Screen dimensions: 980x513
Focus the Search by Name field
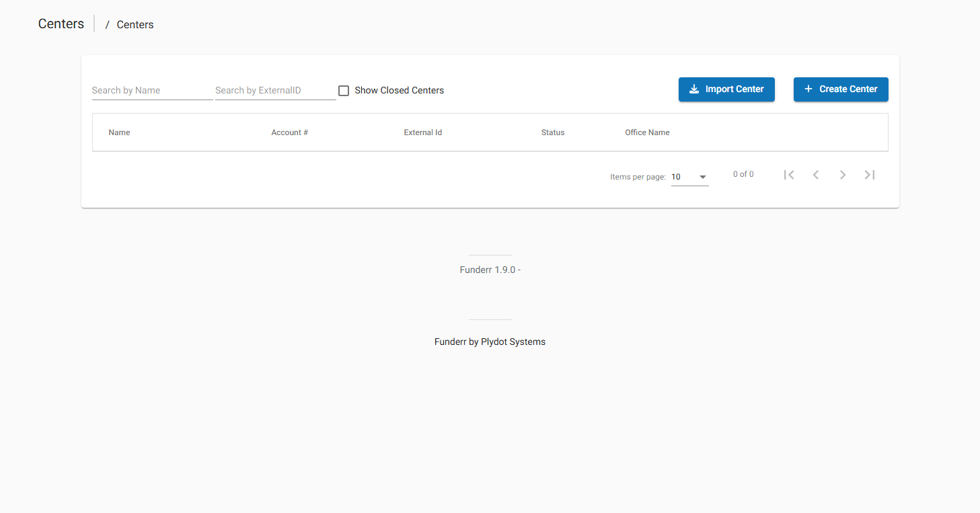pos(152,90)
